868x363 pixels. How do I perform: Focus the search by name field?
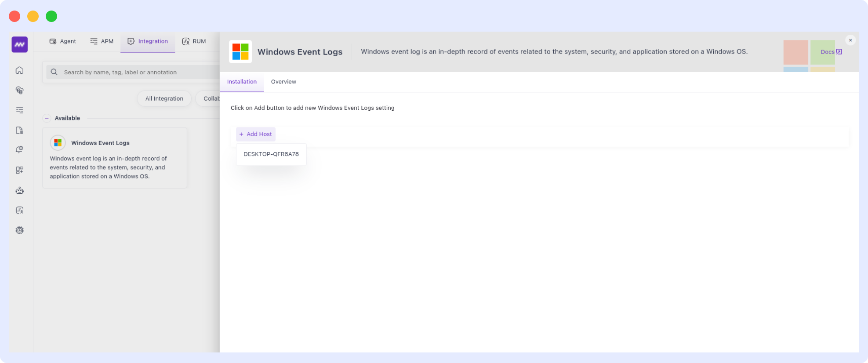pyautogui.click(x=134, y=72)
